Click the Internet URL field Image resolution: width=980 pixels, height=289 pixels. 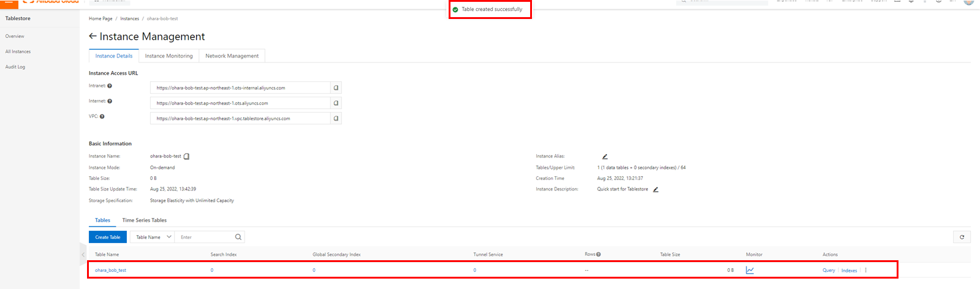[x=241, y=103]
